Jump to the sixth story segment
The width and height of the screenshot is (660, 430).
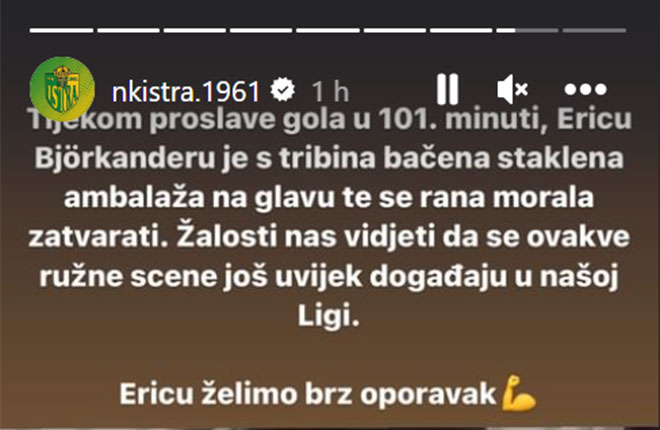point(395,30)
